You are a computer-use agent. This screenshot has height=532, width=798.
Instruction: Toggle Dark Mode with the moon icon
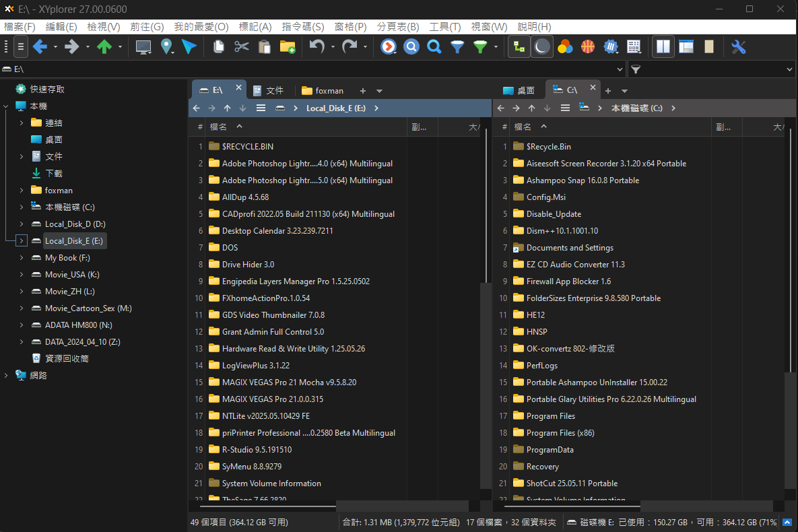542,47
